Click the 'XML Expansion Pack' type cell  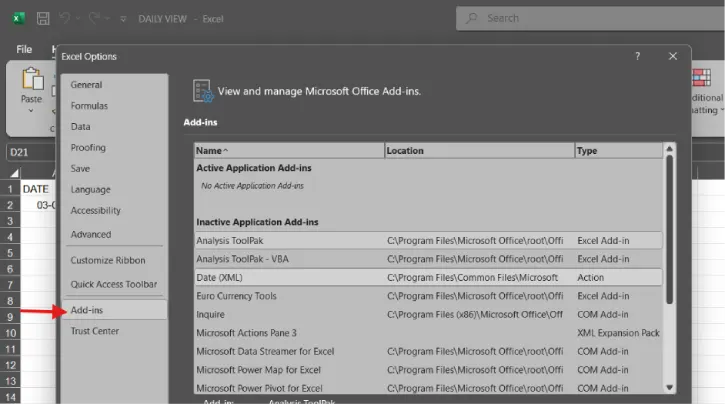pyautogui.click(x=618, y=333)
